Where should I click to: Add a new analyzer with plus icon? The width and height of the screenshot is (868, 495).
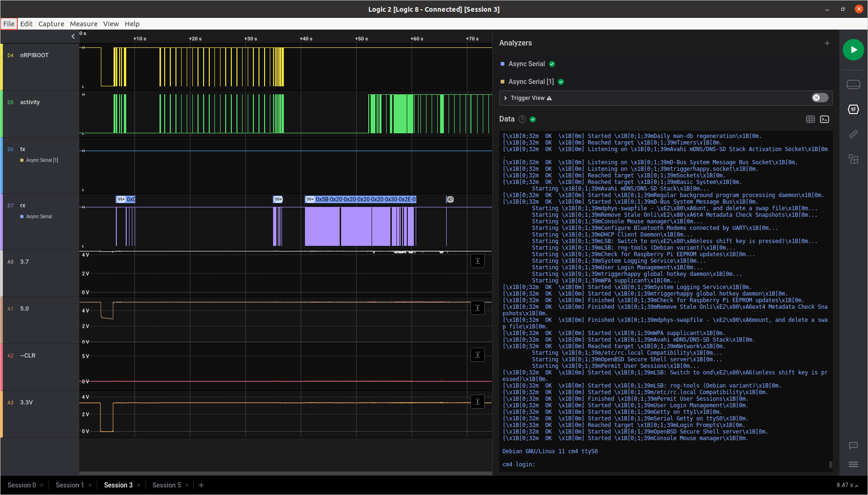click(827, 43)
